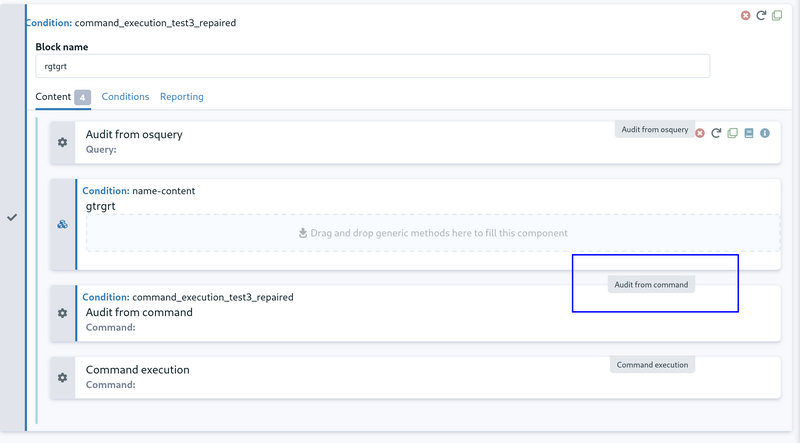Image resolution: width=800 pixels, height=443 pixels.
Task: Clone the Audit from osquery method
Action: (732, 133)
